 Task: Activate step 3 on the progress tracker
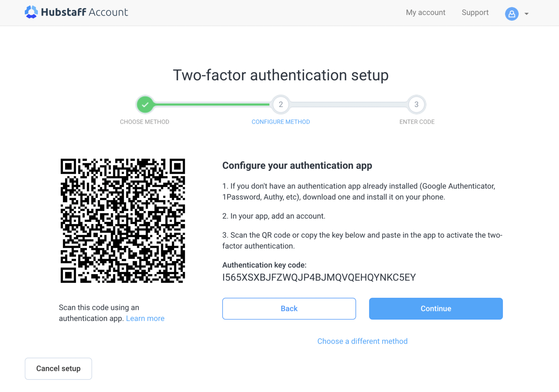(x=417, y=104)
